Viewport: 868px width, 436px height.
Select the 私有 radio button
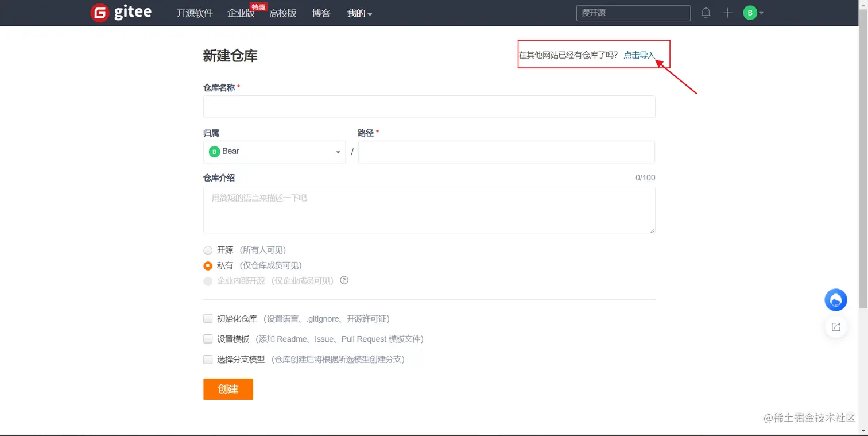[208, 266]
